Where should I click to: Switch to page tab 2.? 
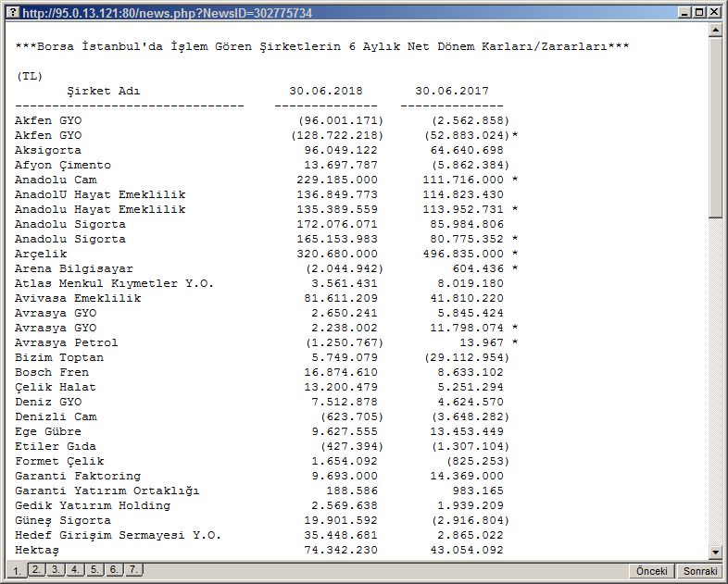tap(36, 569)
